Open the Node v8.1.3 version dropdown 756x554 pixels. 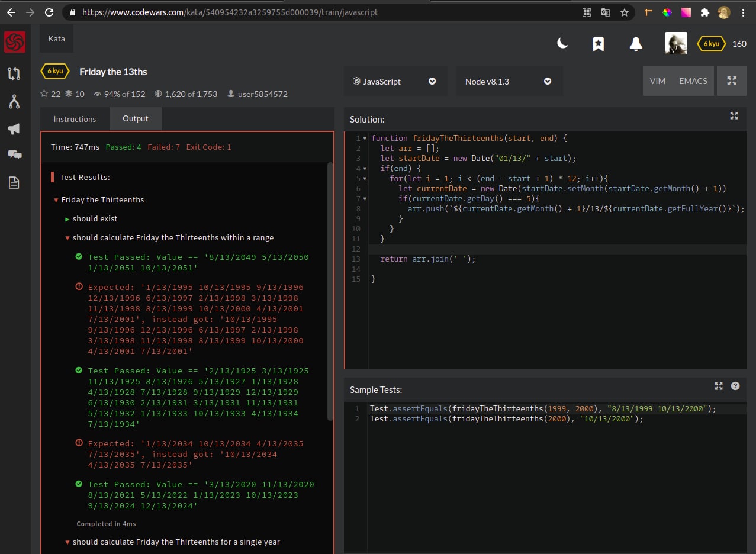tap(508, 82)
